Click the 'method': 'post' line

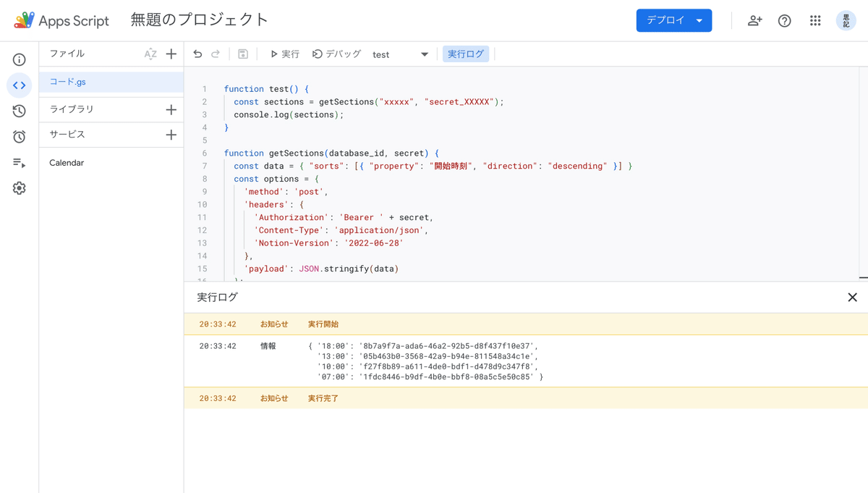point(286,192)
